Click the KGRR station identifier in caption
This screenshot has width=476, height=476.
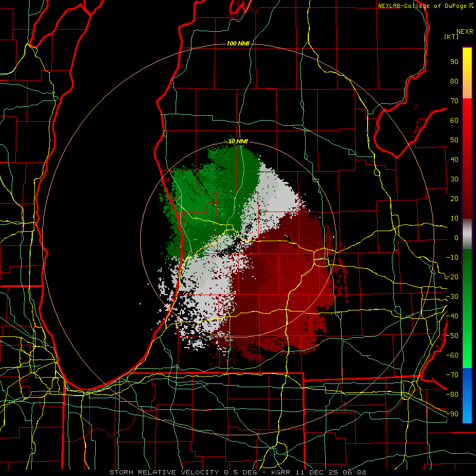(x=281, y=472)
